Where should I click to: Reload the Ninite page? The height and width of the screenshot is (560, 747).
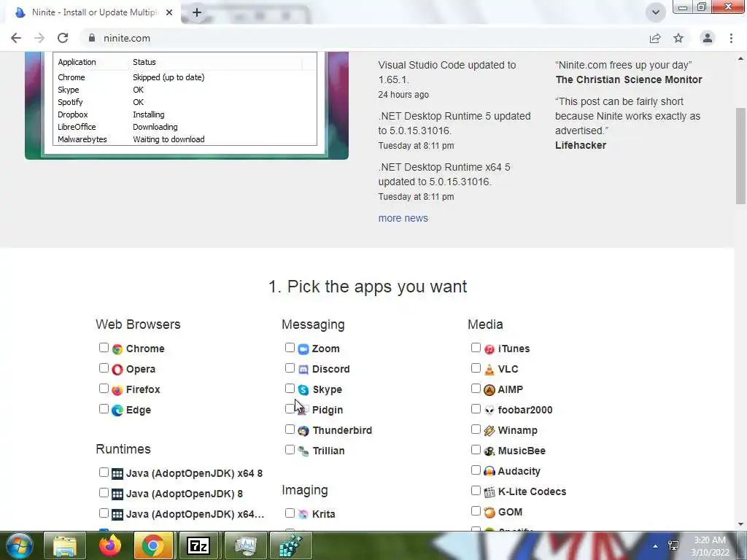63,38
